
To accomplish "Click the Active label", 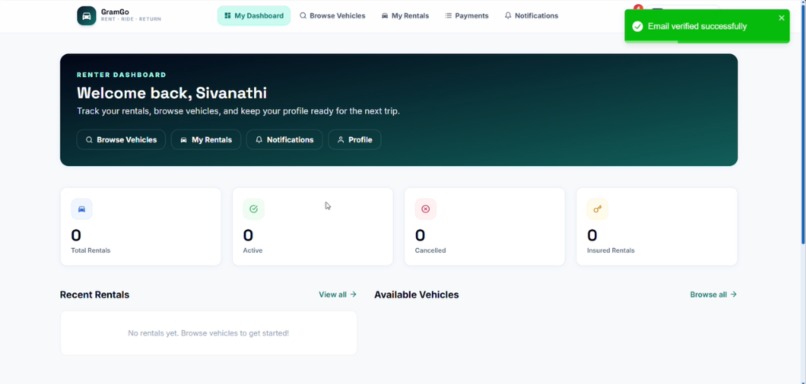I will [x=252, y=250].
